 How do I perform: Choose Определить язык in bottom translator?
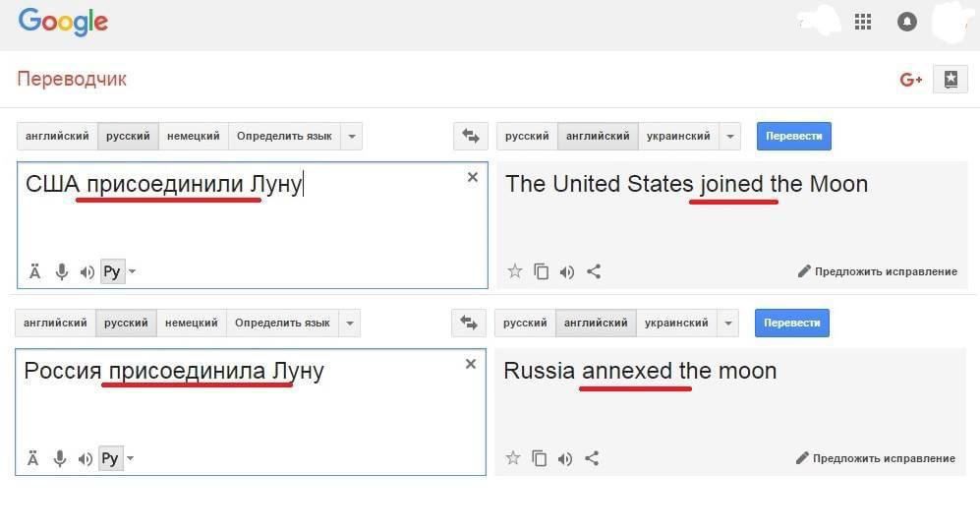pos(282,323)
